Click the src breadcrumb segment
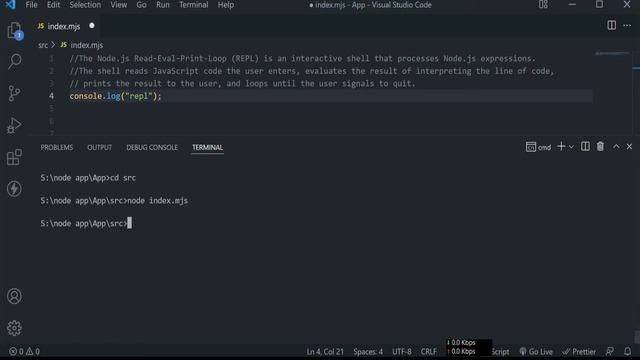This screenshot has height=360, width=640. (43, 45)
